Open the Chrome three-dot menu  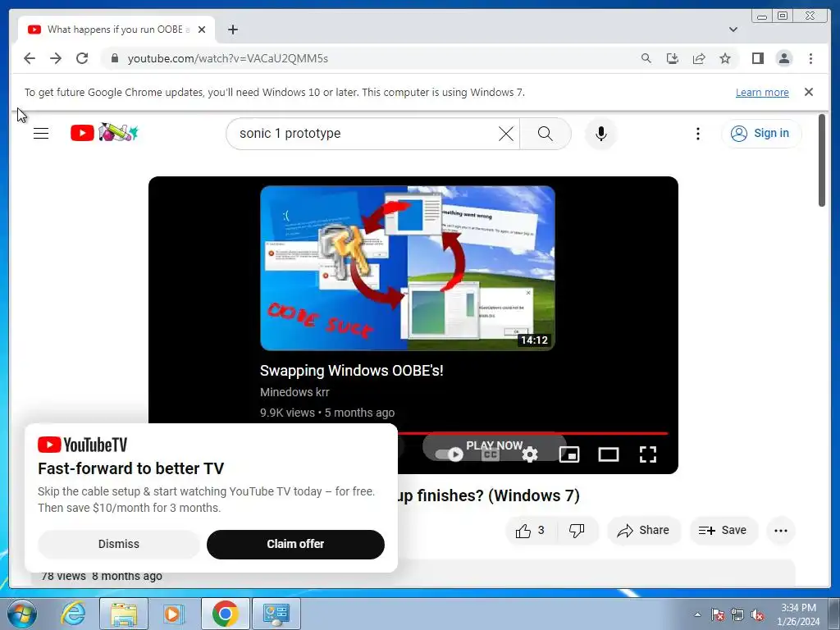[810, 58]
